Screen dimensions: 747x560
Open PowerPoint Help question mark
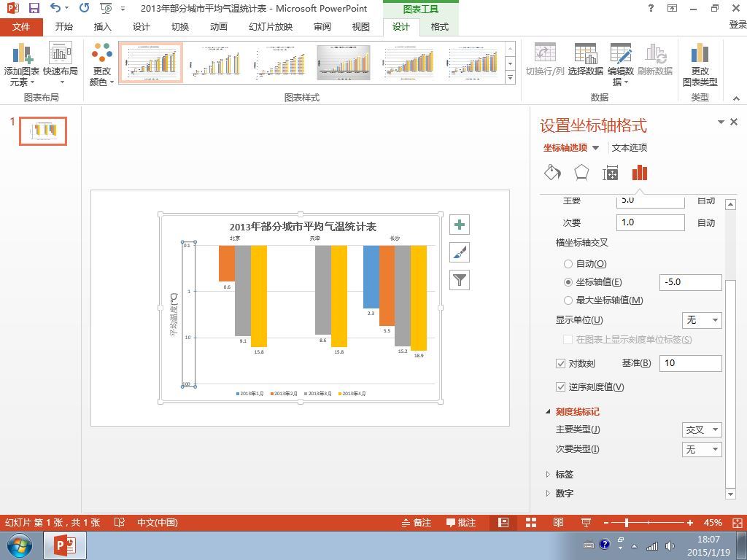click(x=651, y=8)
